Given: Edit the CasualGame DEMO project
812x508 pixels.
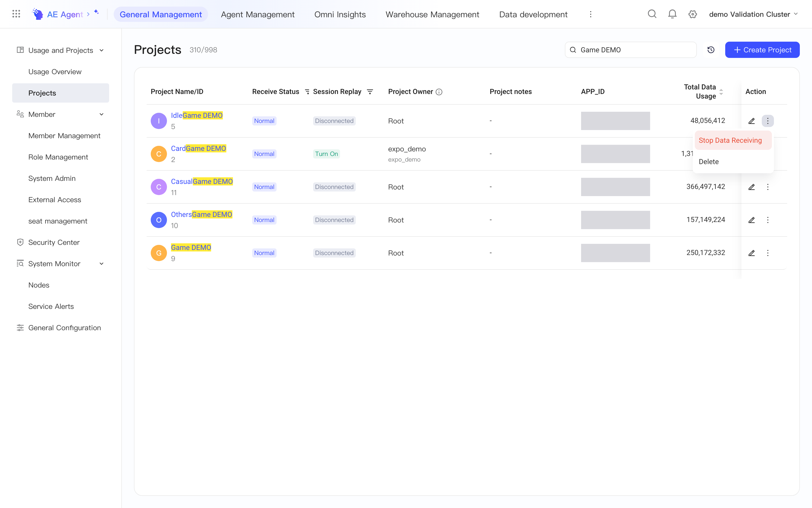Looking at the screenshot, I should click(752, 187).
